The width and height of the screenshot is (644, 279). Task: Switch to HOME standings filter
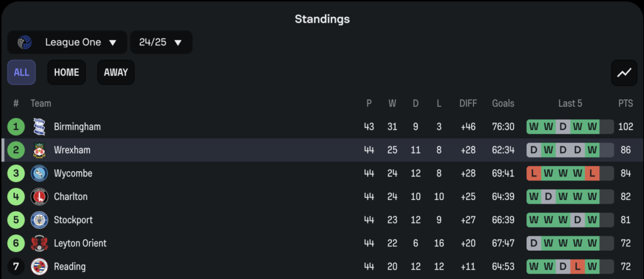[67, 73]
